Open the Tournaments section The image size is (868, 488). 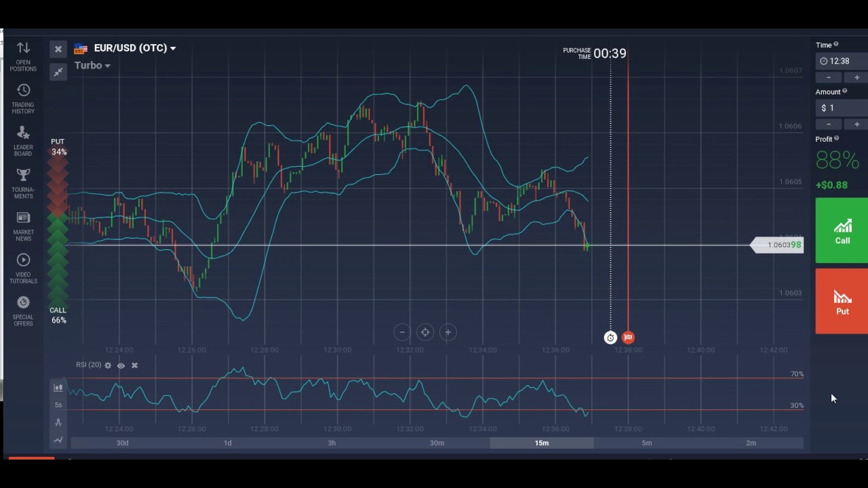[x=23, y=184]
